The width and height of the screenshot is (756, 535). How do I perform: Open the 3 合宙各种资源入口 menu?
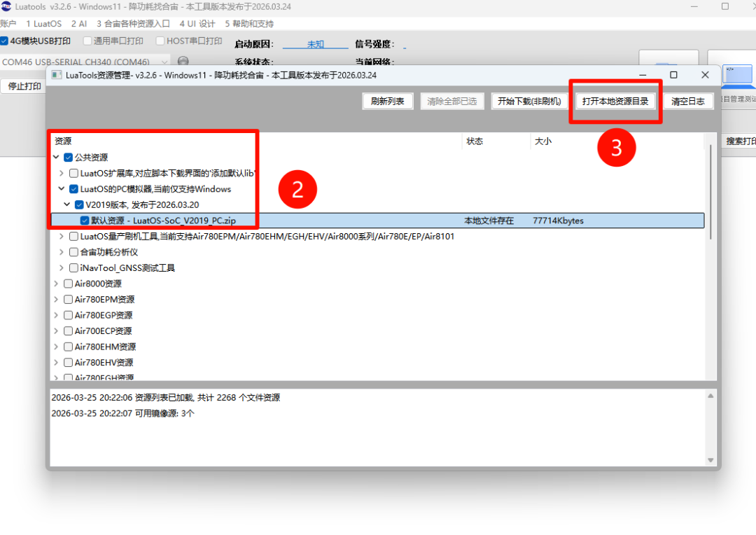(133, 24)
